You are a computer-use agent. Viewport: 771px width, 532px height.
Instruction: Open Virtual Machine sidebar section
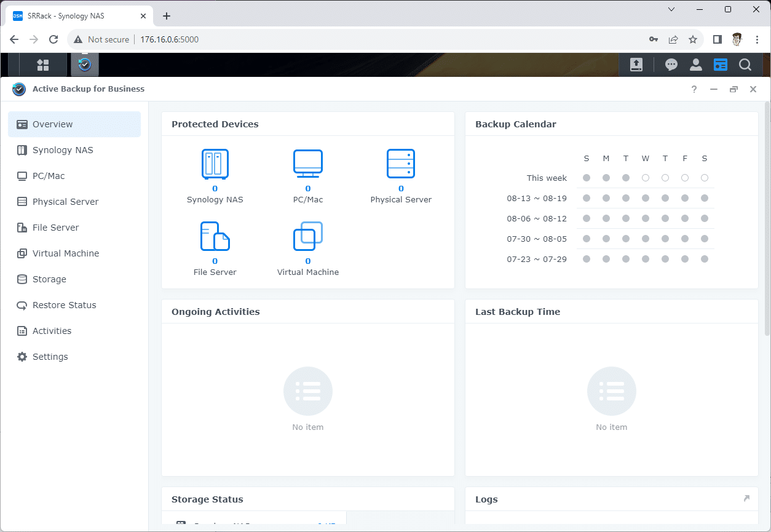coord(74,253)
